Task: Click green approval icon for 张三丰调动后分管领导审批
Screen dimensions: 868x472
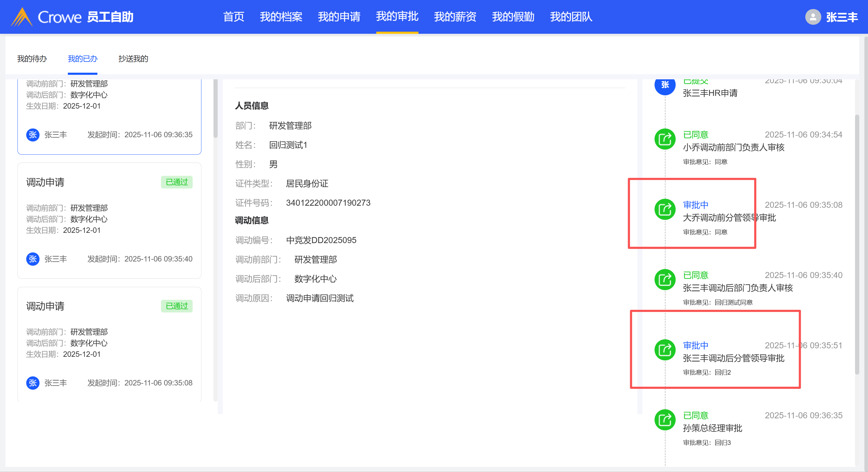Action: click(664, 350)
